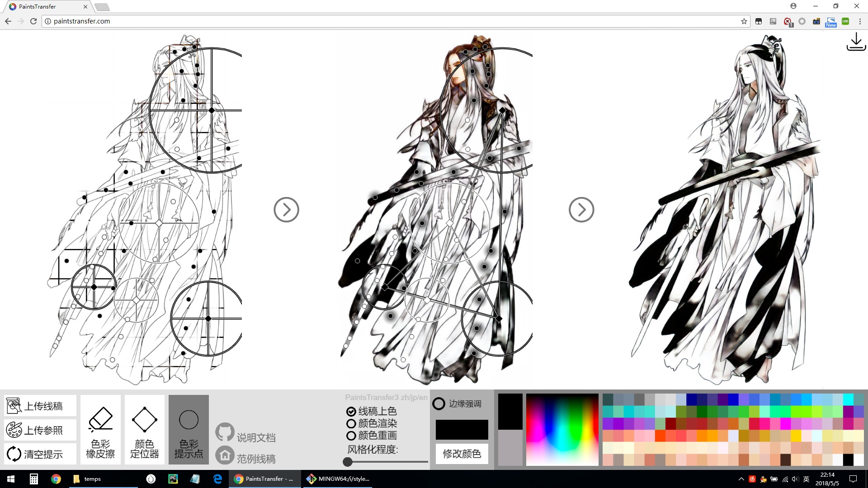Click upload reference (上传参照) palette icon
Viewport: 868px width, 488px height.
coord(14,430)
